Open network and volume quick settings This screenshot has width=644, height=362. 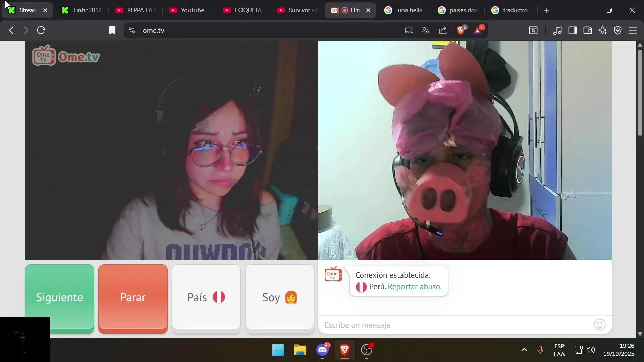pyautogui.click(x=585, y=350)
